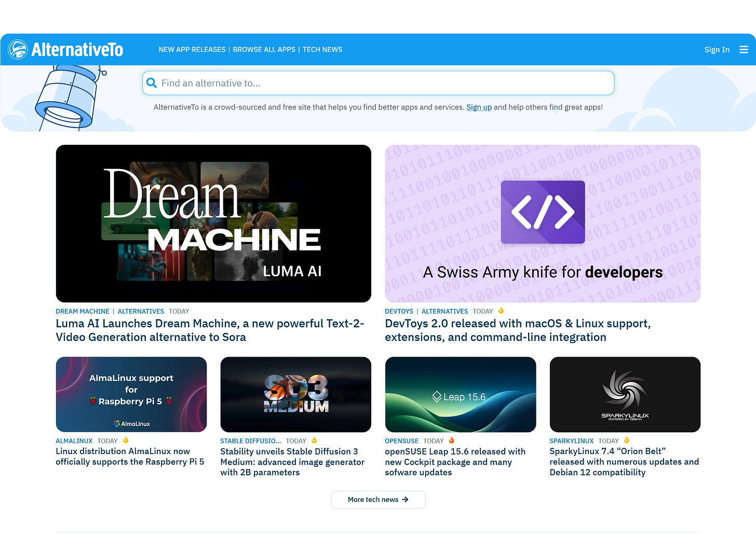
Task: Click the search magnifier icon
Action: tap(152, 83)
